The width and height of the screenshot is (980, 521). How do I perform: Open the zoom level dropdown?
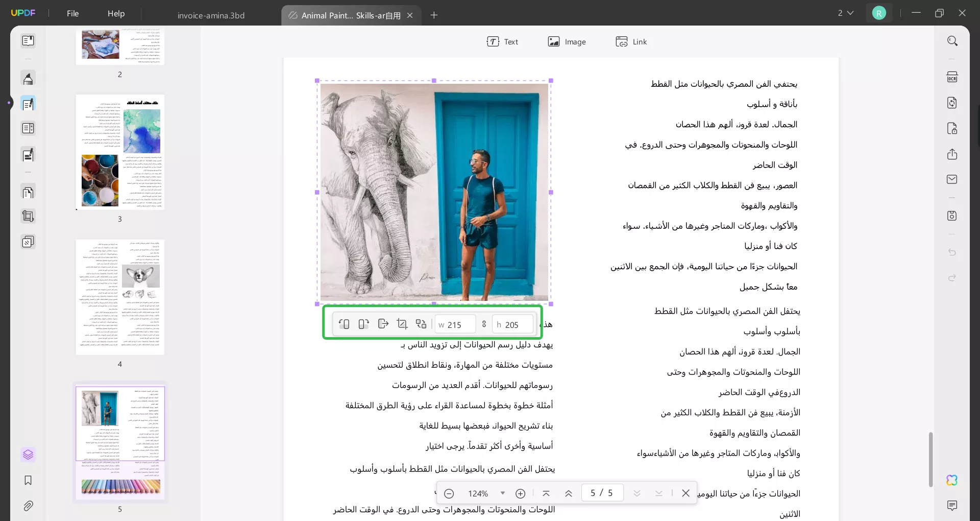tap(503, 493)
